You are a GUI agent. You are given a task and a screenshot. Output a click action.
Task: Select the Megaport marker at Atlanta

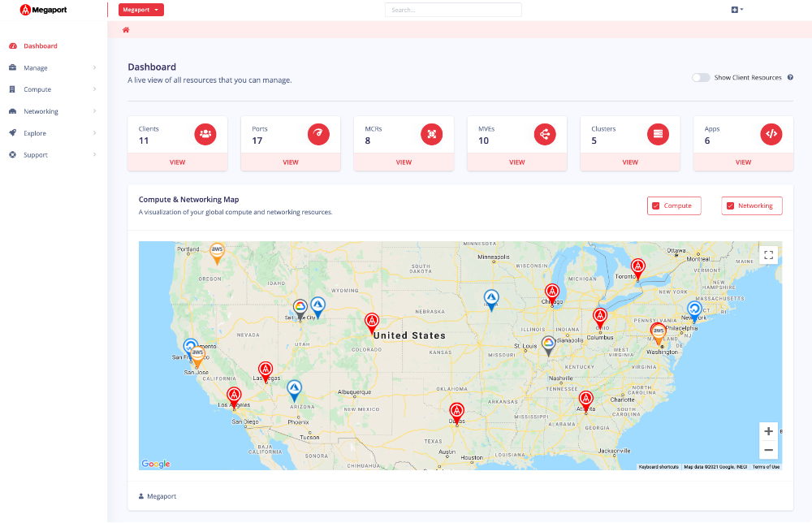coord(585,401)
